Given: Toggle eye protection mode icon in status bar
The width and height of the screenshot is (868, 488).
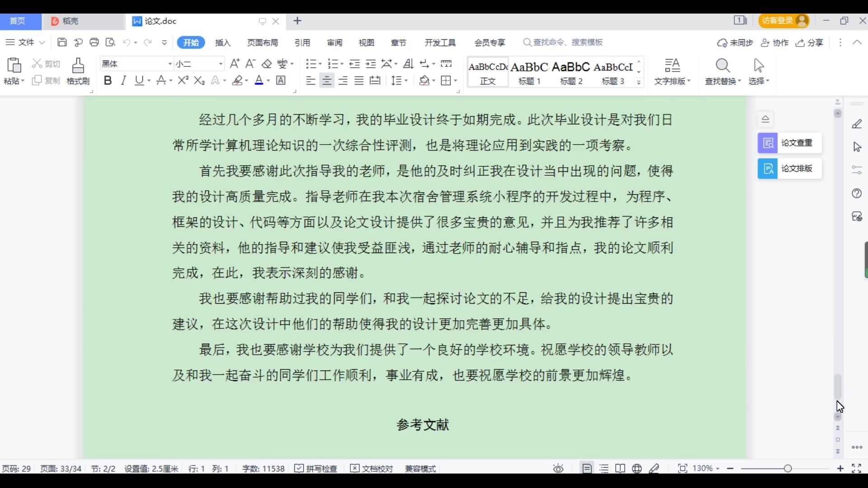Looking at the screenshot, I should (558, 469).
